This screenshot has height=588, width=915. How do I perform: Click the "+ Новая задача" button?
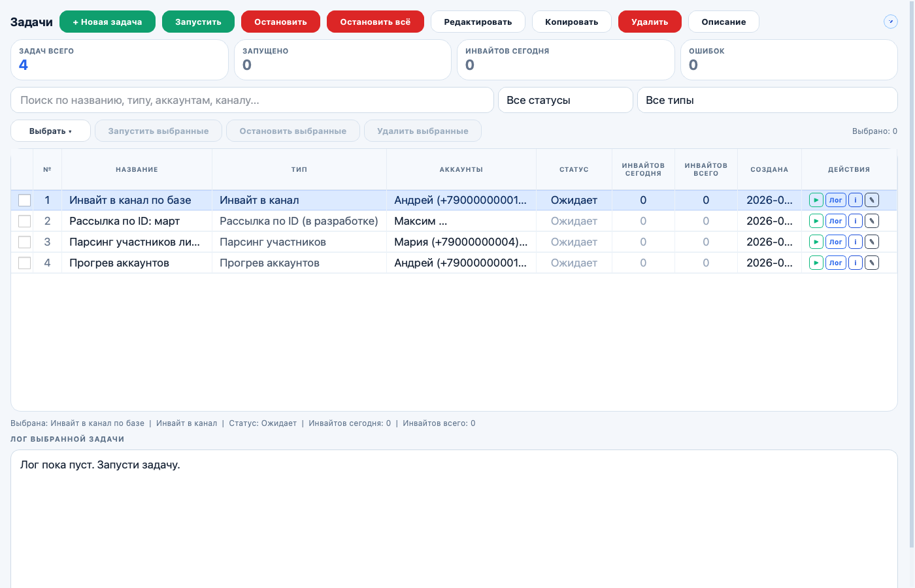point(107,21)
